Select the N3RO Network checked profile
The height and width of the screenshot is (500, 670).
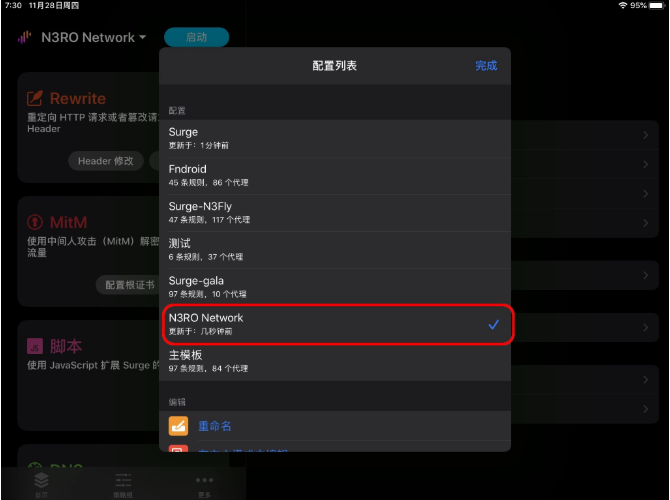(335, 324)
